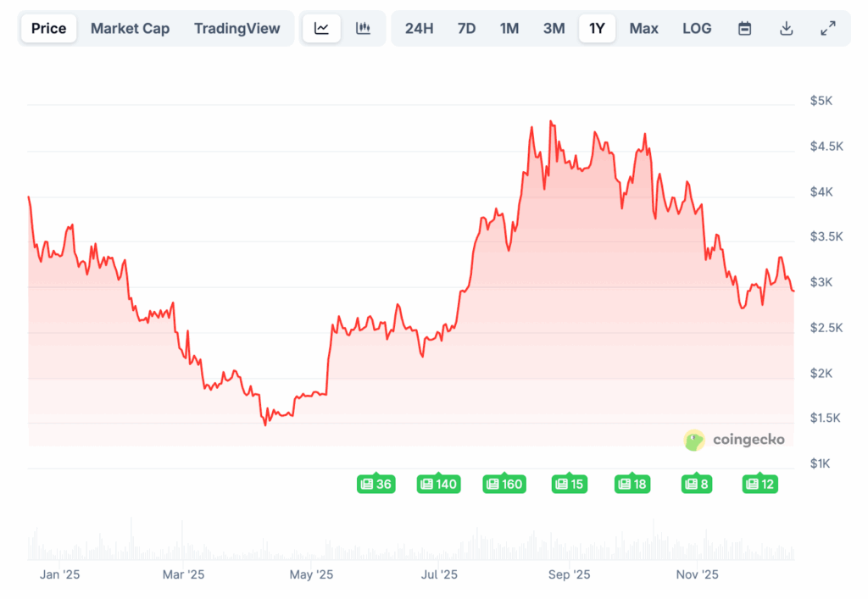Click the news badge labeled 8
The image size is (868, 599).
click(696, 484)
